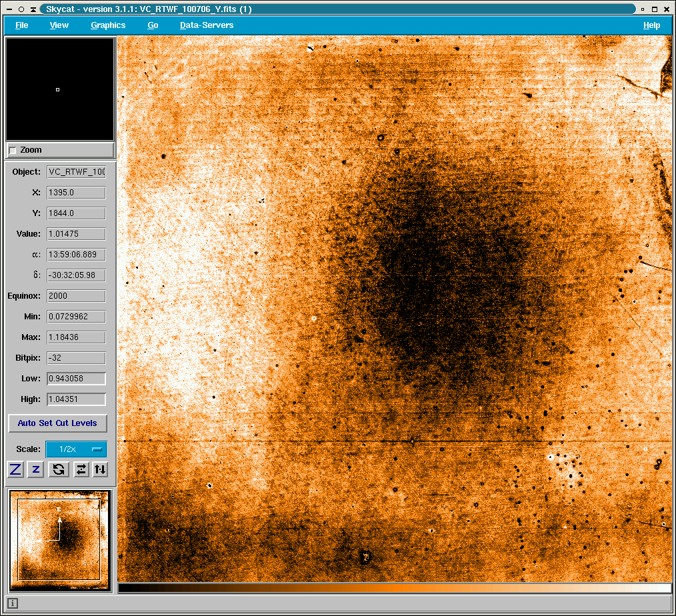
Task: Click the info icon in status bar
Action: coord(13,603)
